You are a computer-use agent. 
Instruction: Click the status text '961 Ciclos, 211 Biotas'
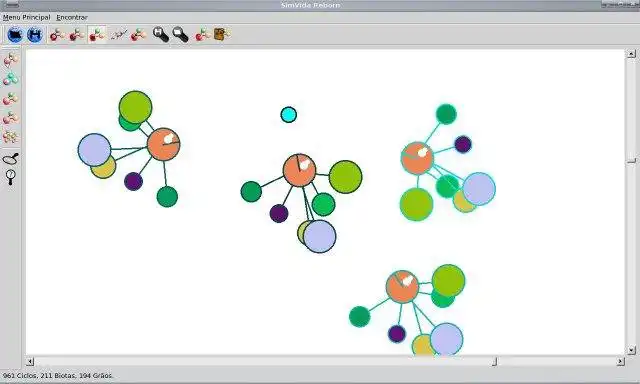(40, 375)
